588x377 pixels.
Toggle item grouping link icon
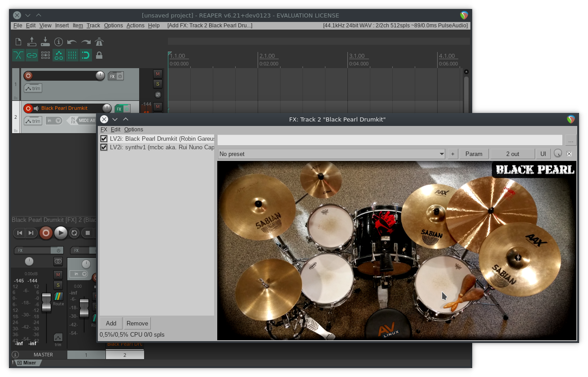32,55
